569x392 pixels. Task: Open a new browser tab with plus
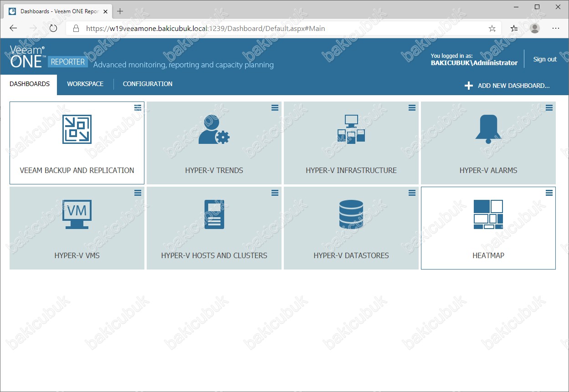120,11
